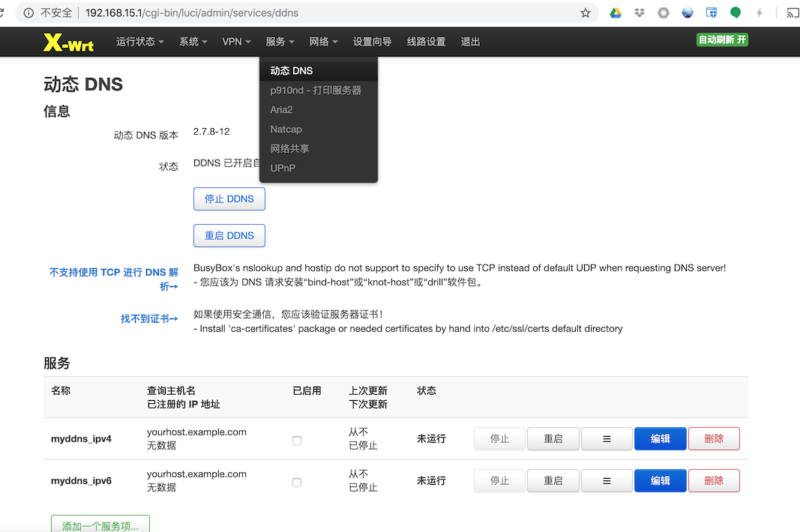Click the lightning bolt extension icon
800x532 pixels.
coord(759,13)
